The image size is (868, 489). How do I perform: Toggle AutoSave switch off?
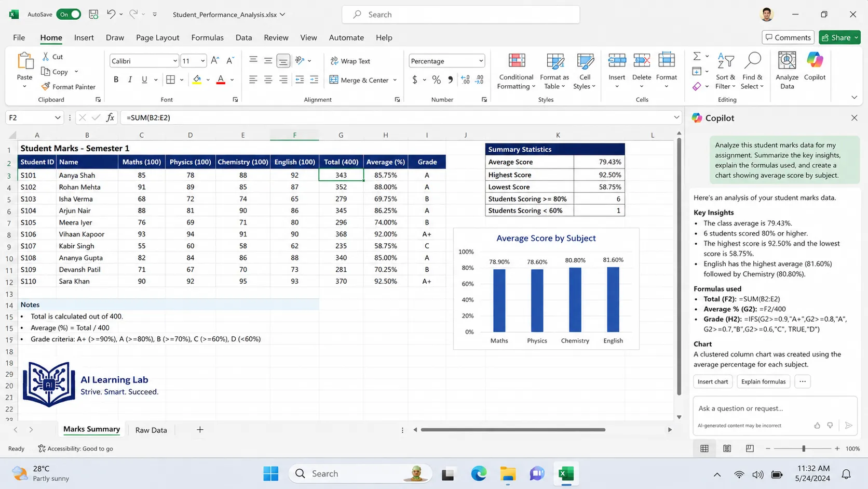(x=69, y=15)
